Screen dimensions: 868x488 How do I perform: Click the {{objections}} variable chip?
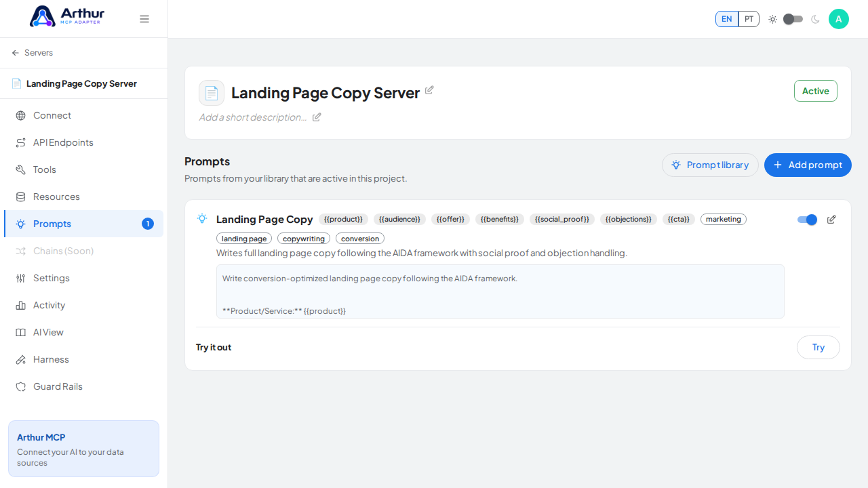coord(629,220)
